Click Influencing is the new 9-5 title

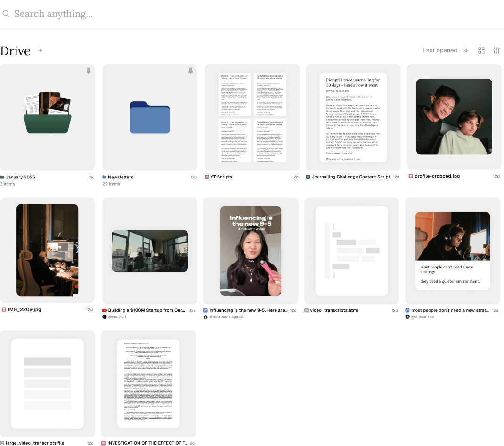248,310
